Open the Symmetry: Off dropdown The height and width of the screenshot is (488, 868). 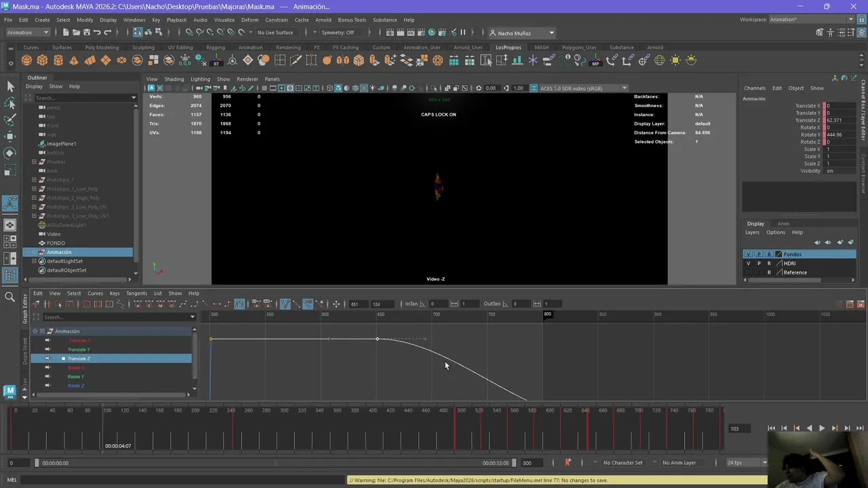point(338,33)
